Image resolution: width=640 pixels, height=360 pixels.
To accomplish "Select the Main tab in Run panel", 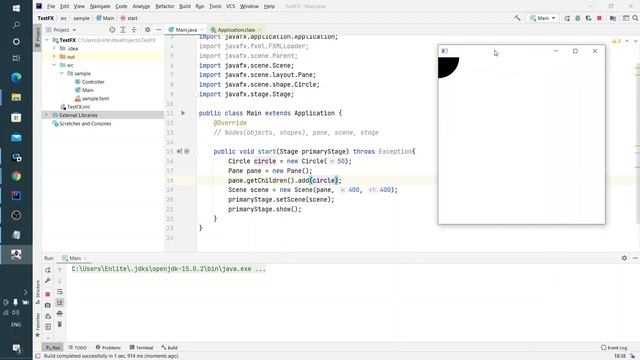I will pos(74,258).
